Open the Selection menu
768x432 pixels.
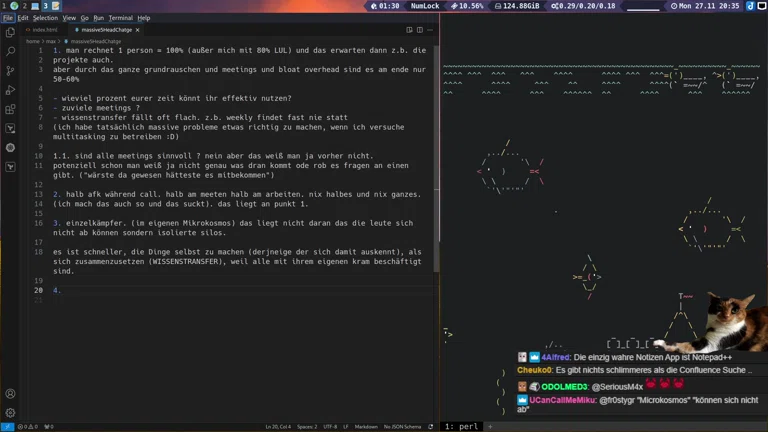pyautogui.click(x=45, y=18)
